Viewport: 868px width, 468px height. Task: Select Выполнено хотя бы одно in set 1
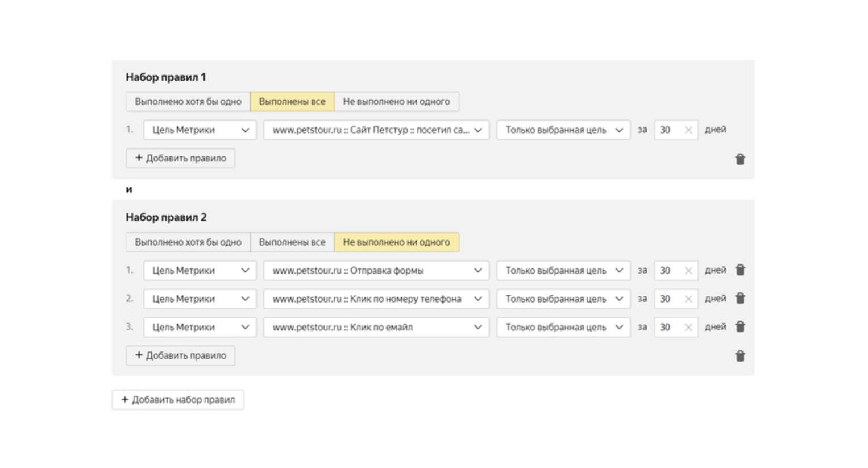coord(188,102)
